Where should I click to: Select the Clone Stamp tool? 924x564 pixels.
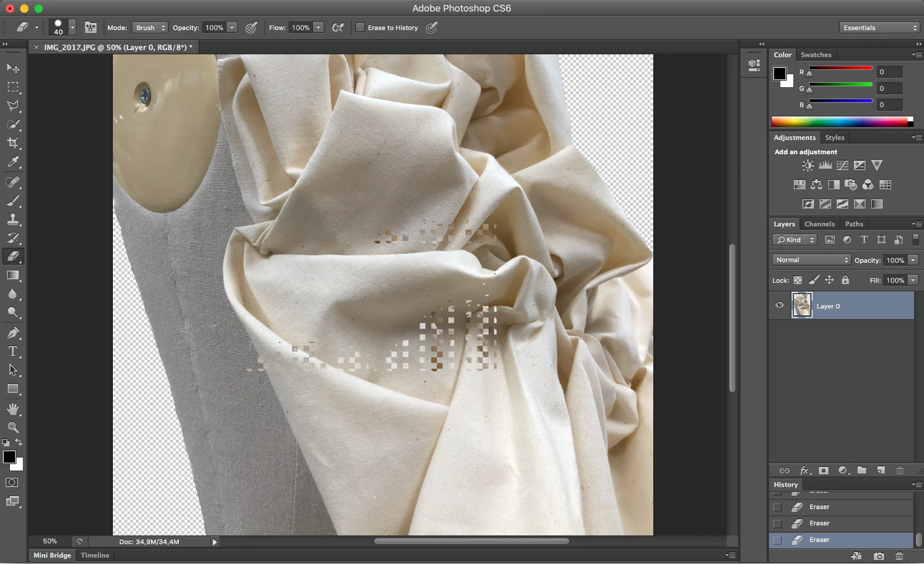[x=13, y=219]
